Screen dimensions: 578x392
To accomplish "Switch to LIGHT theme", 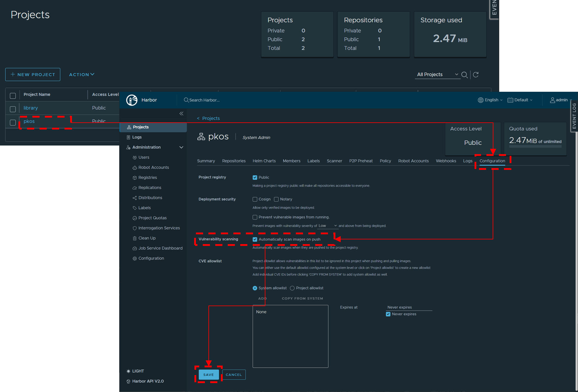I will [x=138, y=371].
